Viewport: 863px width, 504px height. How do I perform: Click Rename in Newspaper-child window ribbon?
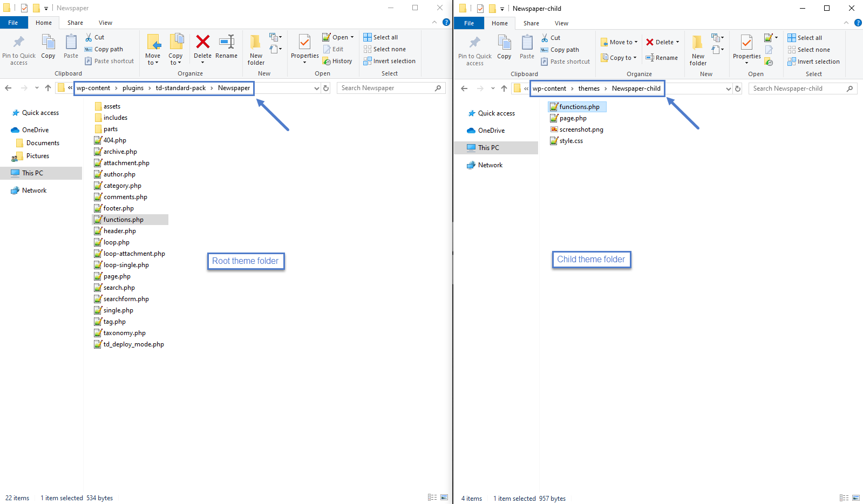[x=662, y=58]
